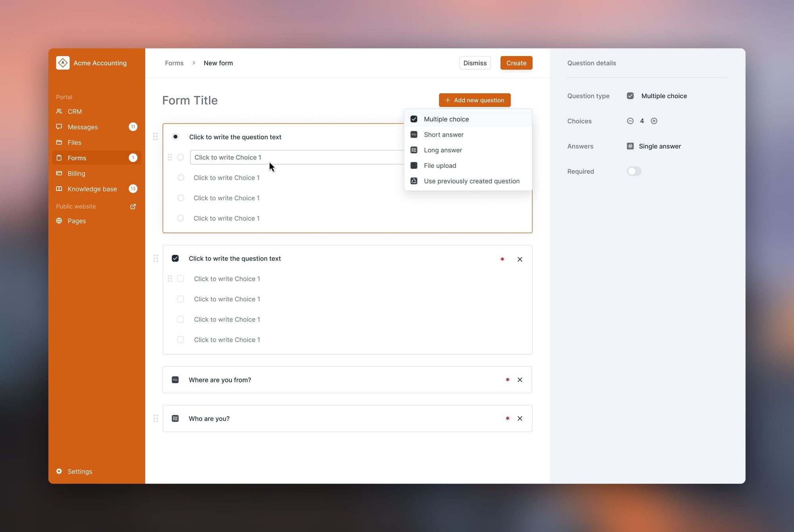The height and width of the screenshot is (532, 794).
Task: Increase Choices count with plus icon
Action: pos(654,121)
